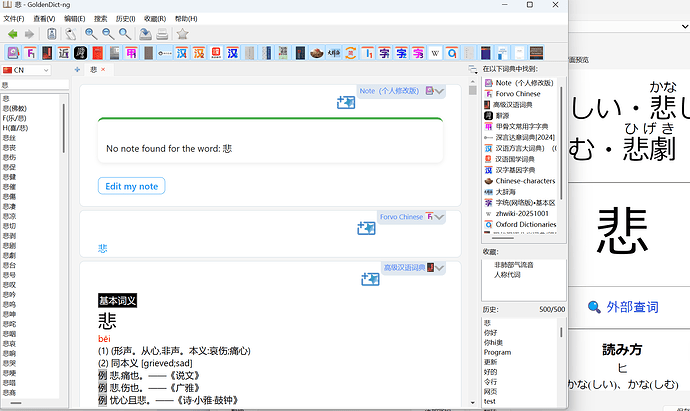Toggle the Oxford Q icon in dictionary bar
This screenshot has height=411, width=690.
click(x=452, y=53)
